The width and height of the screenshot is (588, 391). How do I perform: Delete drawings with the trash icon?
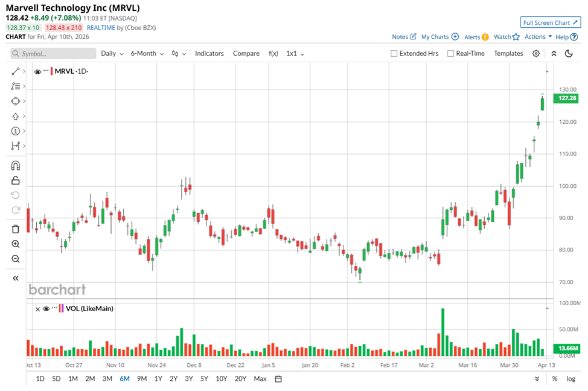(x=15, y=229)
